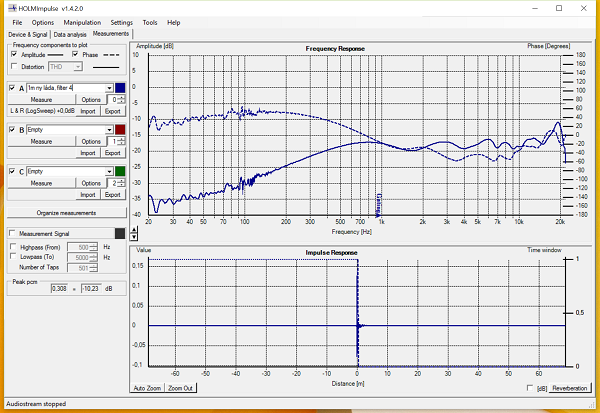Screen dimensions: 600x413
Task: Click the Peak dB field showing -10,23
Action: (91, 289)
